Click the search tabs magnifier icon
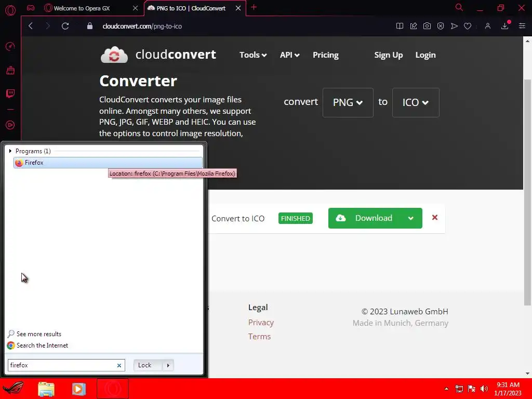Image resolution: width=532 pixels, height=399 pixels. [459, 7]
